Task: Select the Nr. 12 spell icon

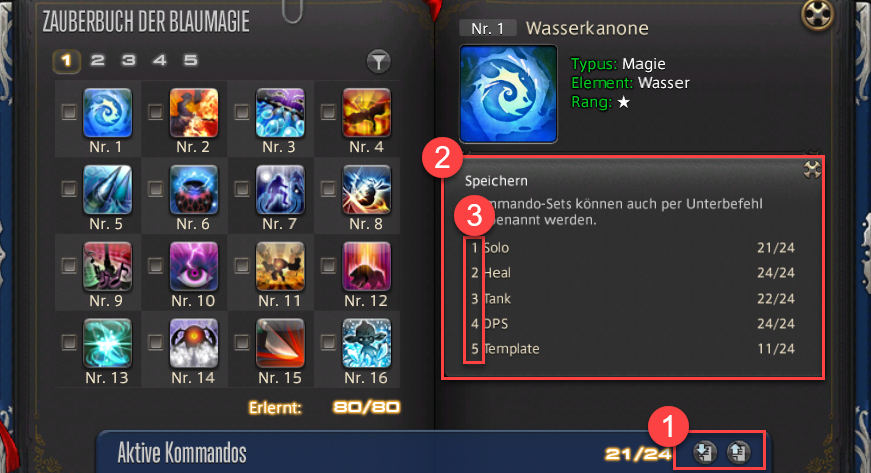Action: 367,266
